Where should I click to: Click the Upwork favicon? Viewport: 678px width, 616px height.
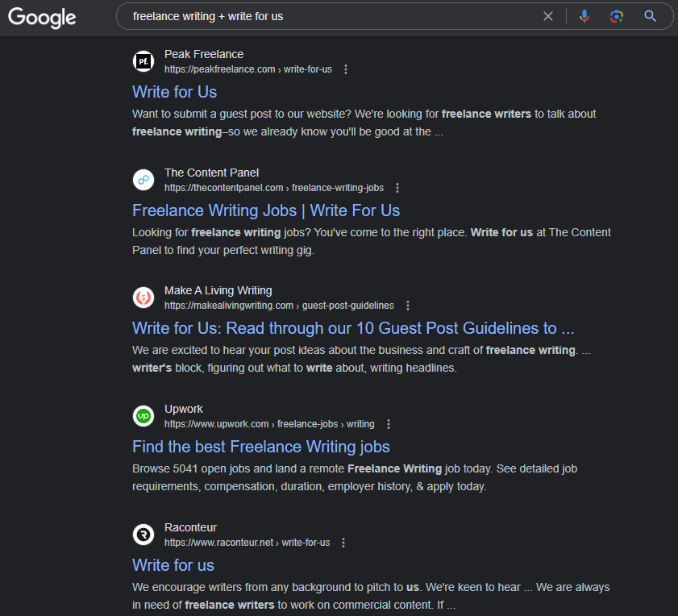pyautogui.click(x=144, y=416)
